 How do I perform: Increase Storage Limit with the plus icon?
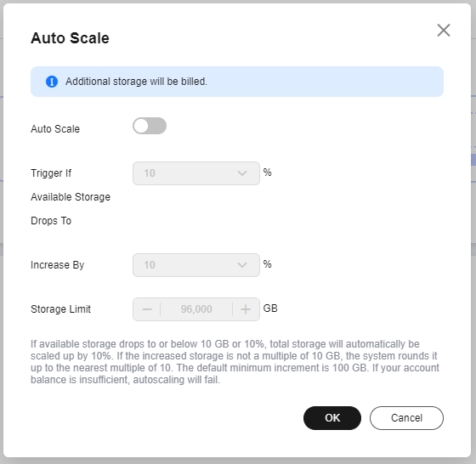(x=246, y=309)
